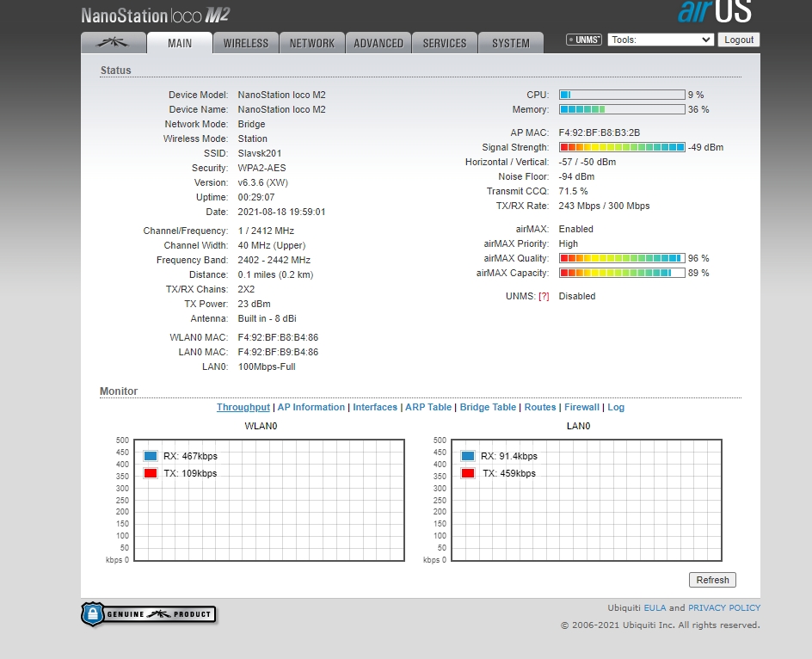The image size is (812, 659).
Task: Click the TX Power value 23 dBm
Action: point(254,304)
